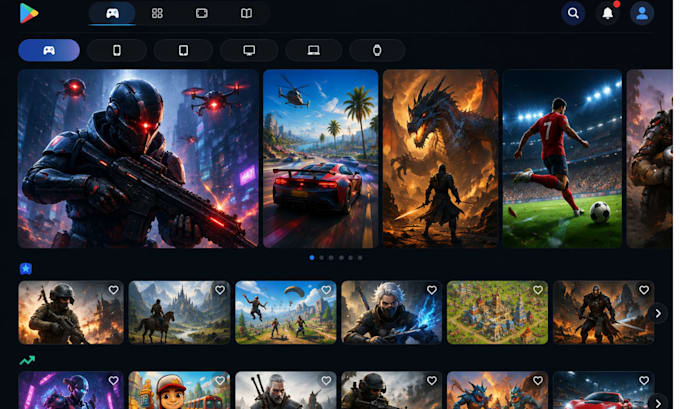Favorite the cartoon boy with cap card
This screenshot has height=409, width=680.
click(220, 381)
